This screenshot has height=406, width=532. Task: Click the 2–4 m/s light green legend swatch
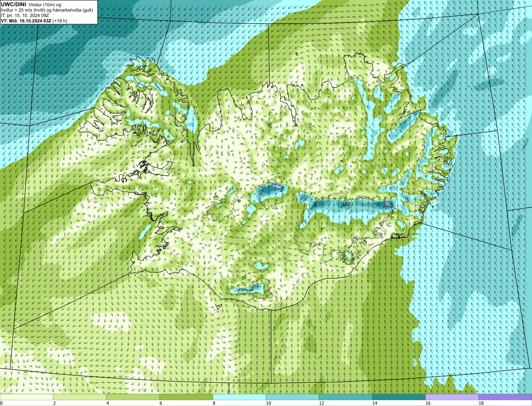80,397
